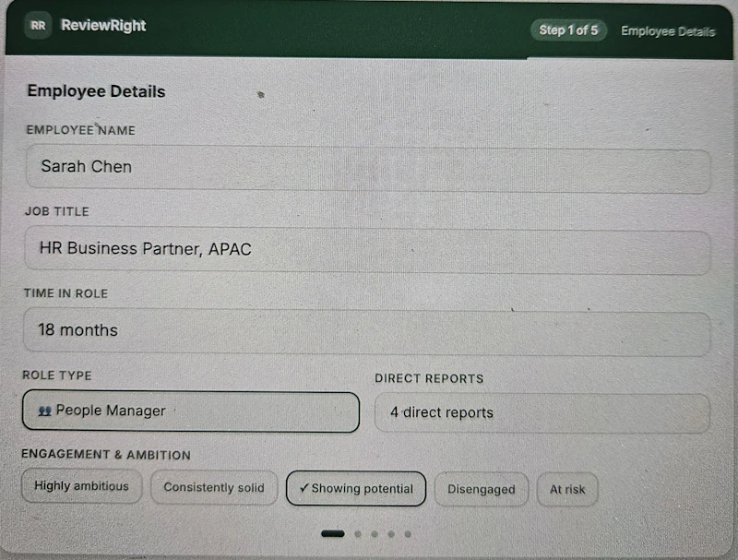Click the ENGAGEMENT & AMBITION label

106,455
